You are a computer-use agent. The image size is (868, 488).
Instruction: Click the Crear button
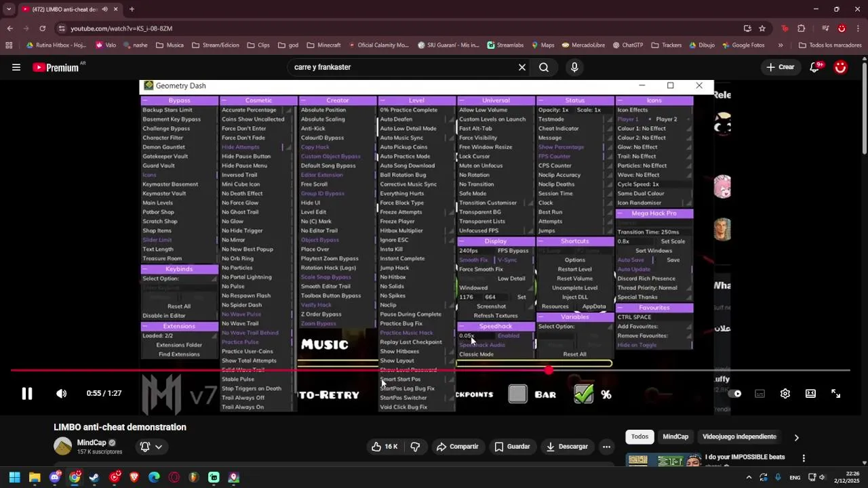click(x=780, y=67)
